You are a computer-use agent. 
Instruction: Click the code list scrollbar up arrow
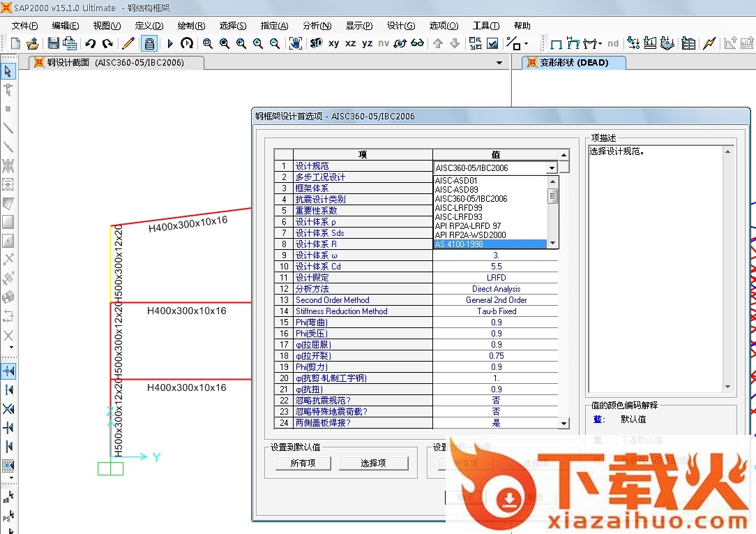pyautogui.click(x=552, y=181)
